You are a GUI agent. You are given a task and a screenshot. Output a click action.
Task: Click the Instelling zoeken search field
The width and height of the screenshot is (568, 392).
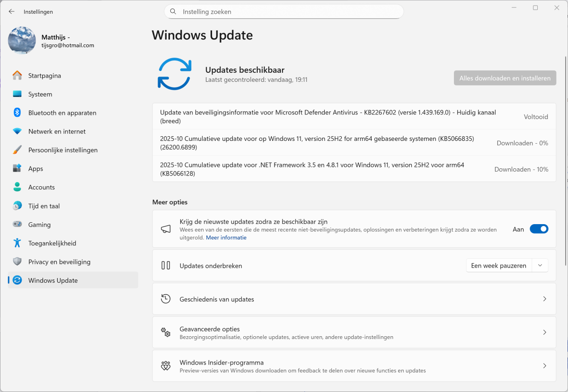(x=284, y=11)
